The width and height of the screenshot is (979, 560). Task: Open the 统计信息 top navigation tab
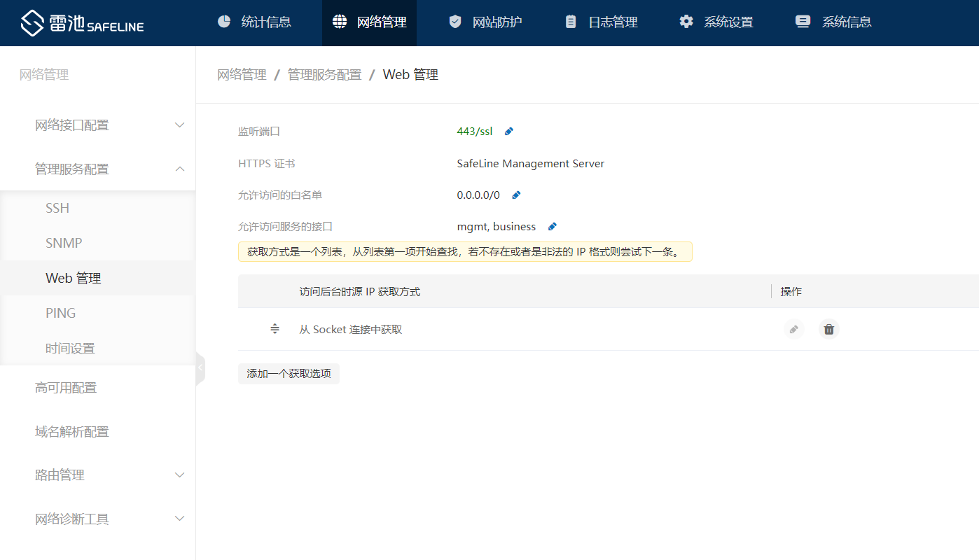point(254,22)
